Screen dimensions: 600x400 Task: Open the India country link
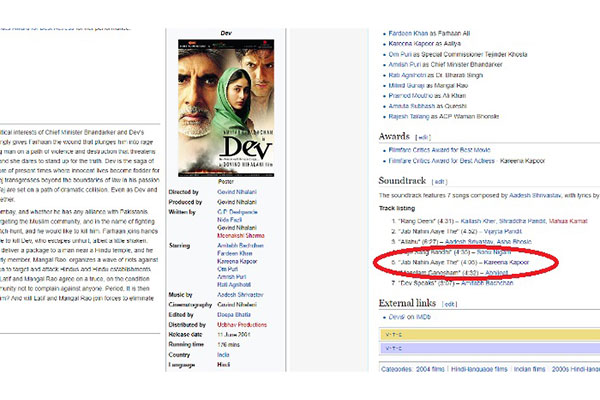point(223,355)
